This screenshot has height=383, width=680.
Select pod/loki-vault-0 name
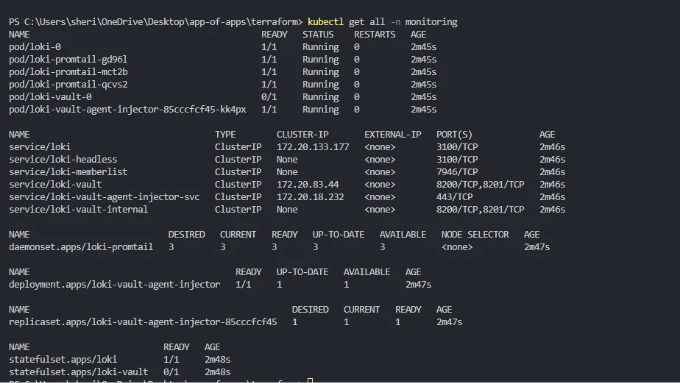point(50,97)
